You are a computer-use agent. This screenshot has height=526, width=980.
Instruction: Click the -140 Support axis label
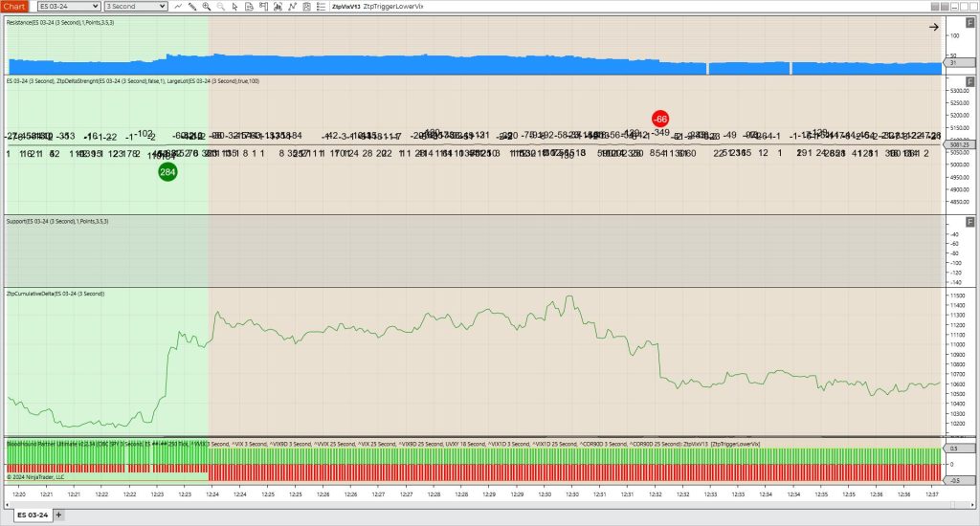pos(956,282)
